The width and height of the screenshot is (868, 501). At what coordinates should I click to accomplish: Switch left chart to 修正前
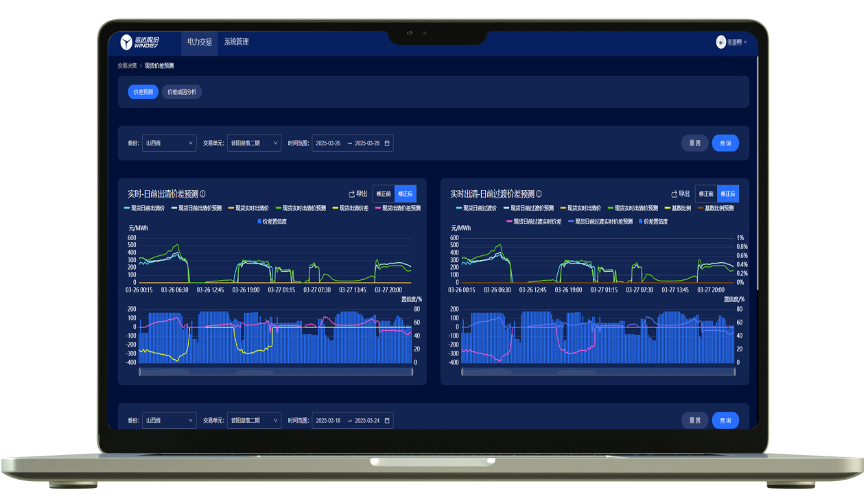[384, 194]
